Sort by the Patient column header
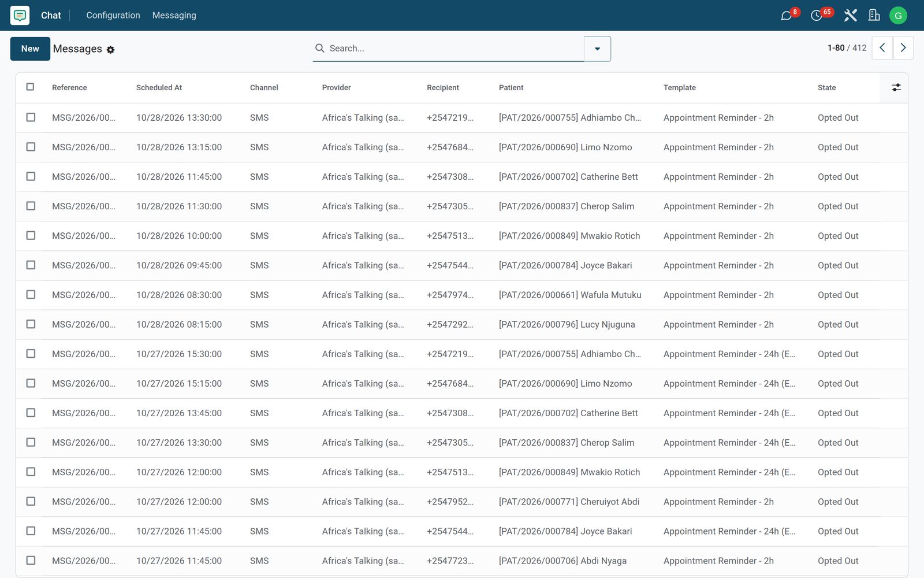Screen dimensions: 924x578 click(511, 88)
